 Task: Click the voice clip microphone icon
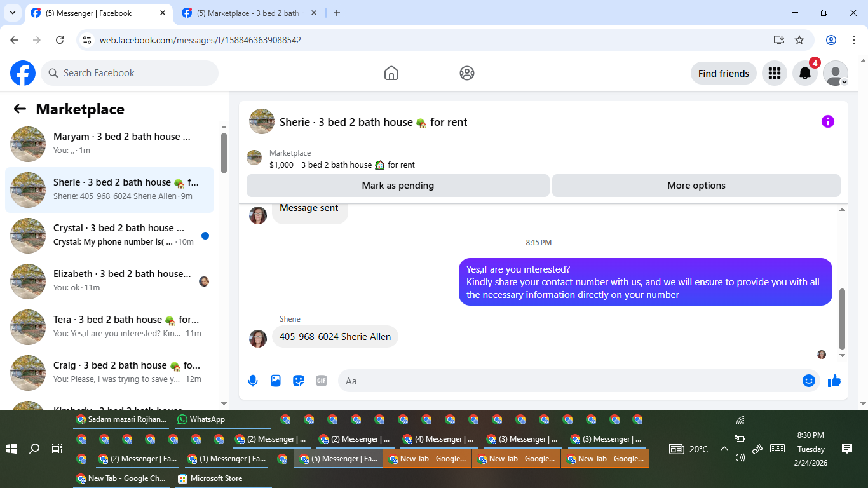pyautogui.click(x=253, y=381)
